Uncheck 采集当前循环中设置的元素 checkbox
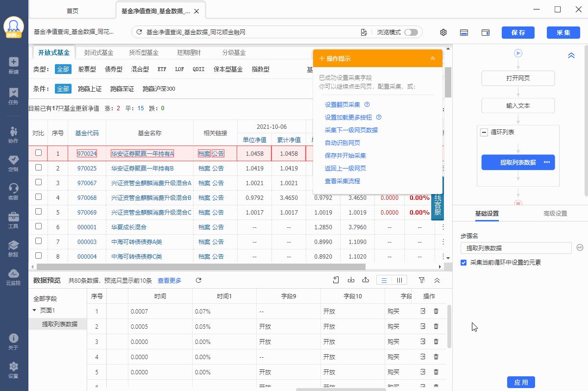Image resolution: width=588 pixels, height=391 pixels. pyautogui.click(x=464, y=263)
